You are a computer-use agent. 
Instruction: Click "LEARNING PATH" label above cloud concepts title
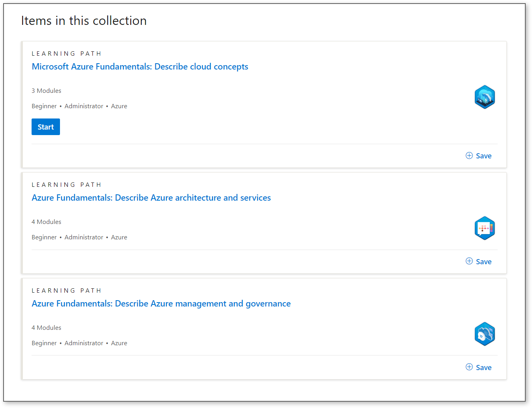67,54
